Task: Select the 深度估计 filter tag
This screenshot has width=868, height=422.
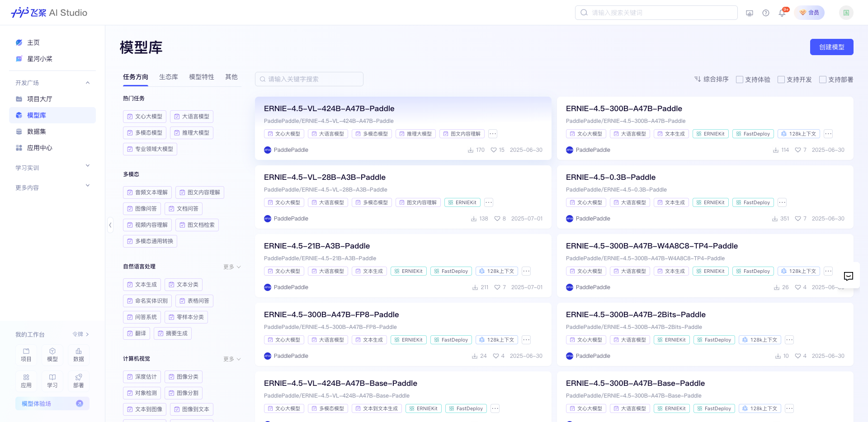Action: pos(142,377)
